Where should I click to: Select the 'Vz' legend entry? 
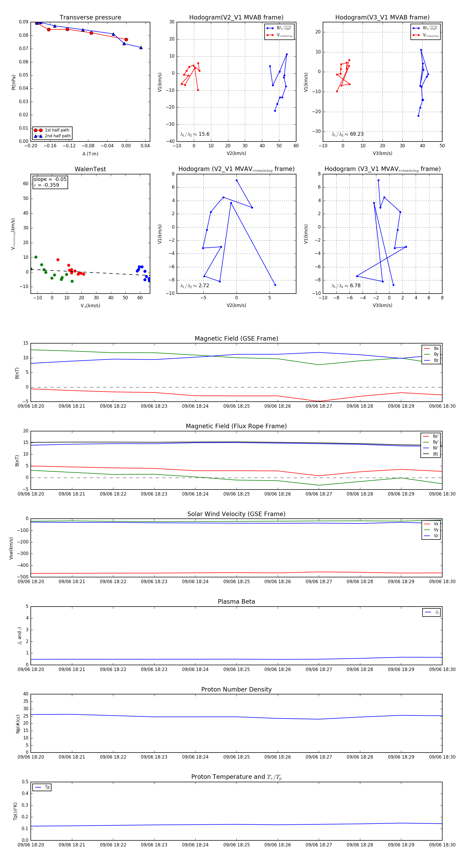click(431, 536)
